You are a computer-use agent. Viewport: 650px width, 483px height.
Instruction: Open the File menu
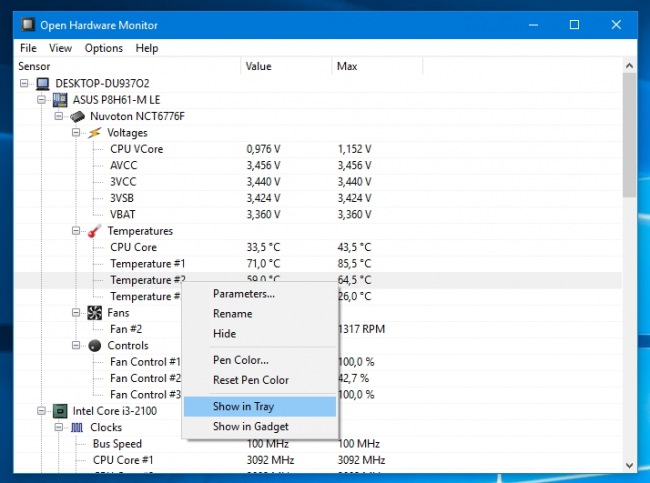point(28,48)
